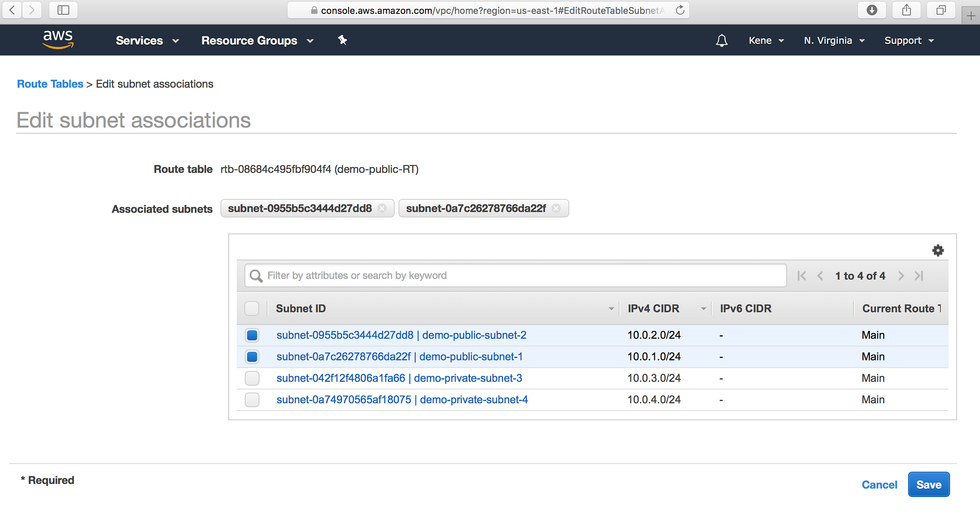This screenshot has width=980, height=517.
Task: Click the AWS logo home icon
Action: [58, 40]
